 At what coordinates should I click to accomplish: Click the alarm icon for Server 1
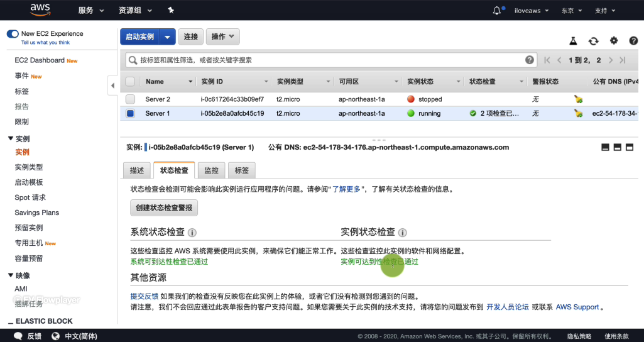(x=578, y=113)
